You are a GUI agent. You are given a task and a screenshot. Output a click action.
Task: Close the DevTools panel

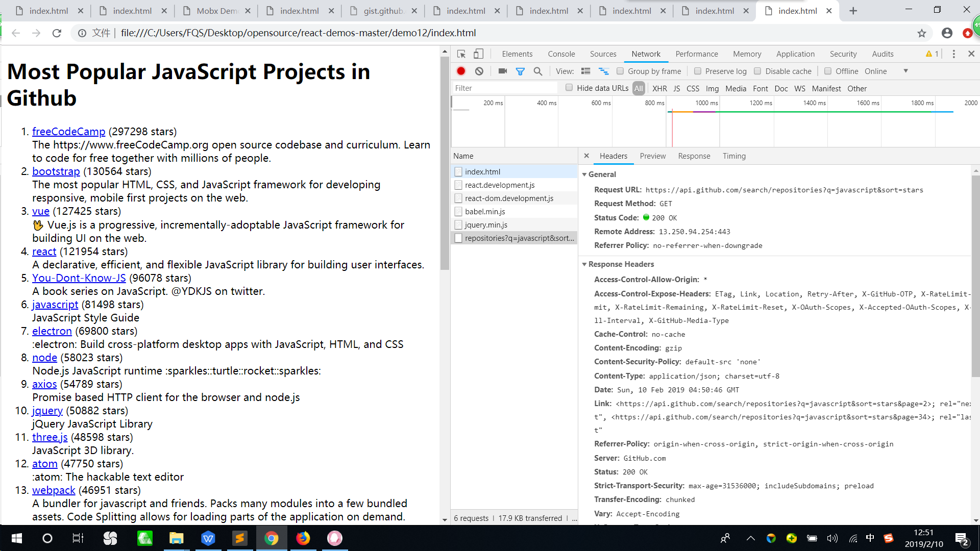pyautogui.click(x=971, y=54)
